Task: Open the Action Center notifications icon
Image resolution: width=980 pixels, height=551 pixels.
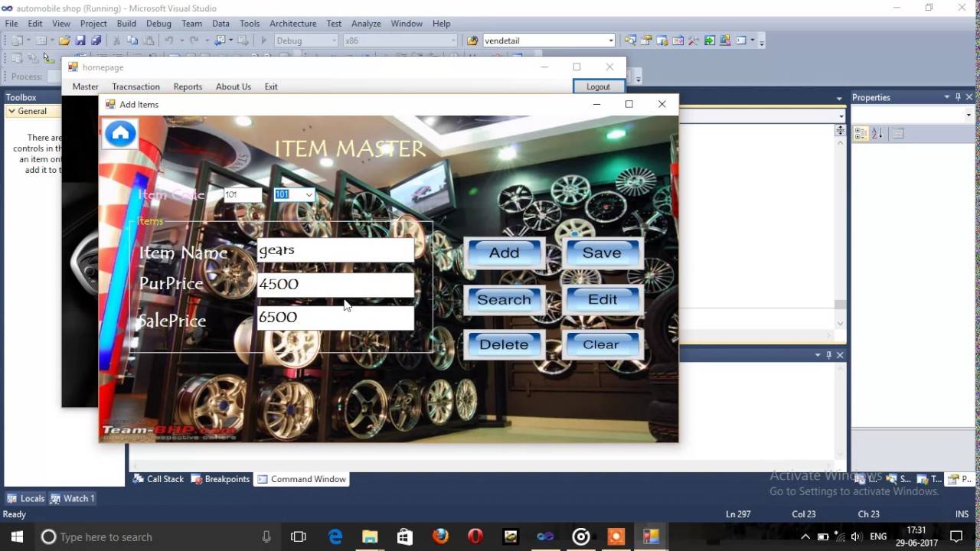Action: 956,536
